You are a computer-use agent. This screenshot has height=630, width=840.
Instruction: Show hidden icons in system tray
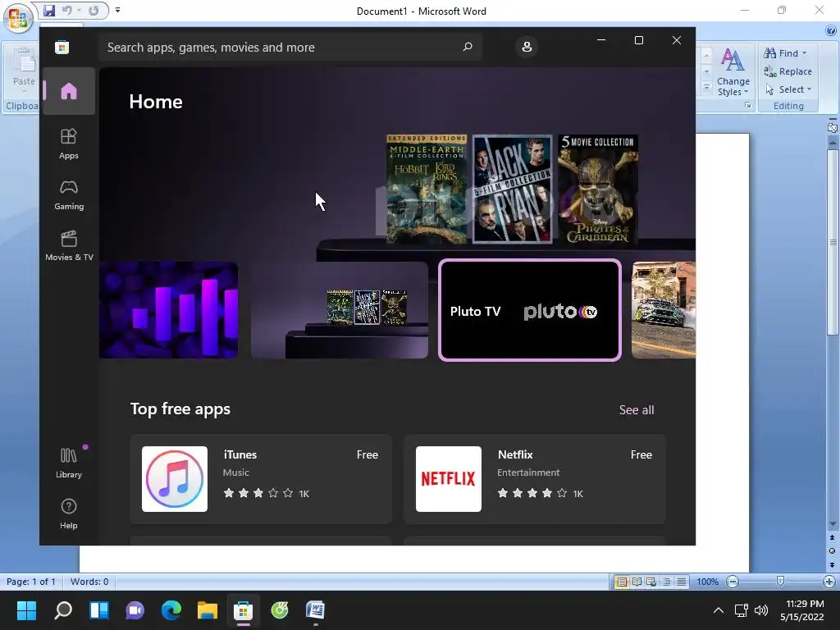tap(719, 610)
